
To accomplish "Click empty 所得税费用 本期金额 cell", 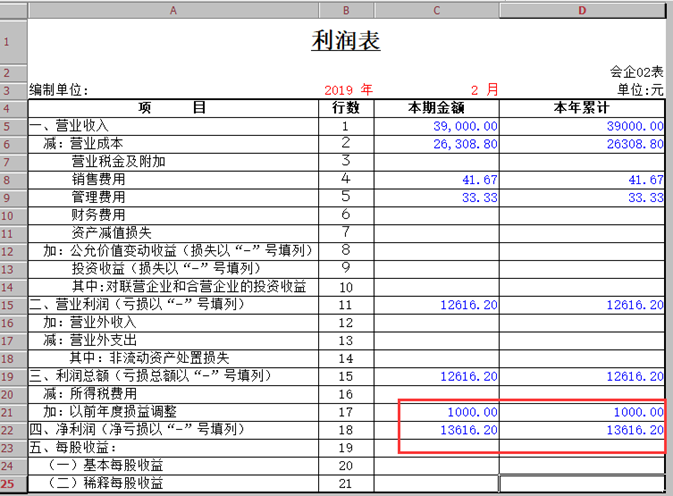I will point(437,395).
